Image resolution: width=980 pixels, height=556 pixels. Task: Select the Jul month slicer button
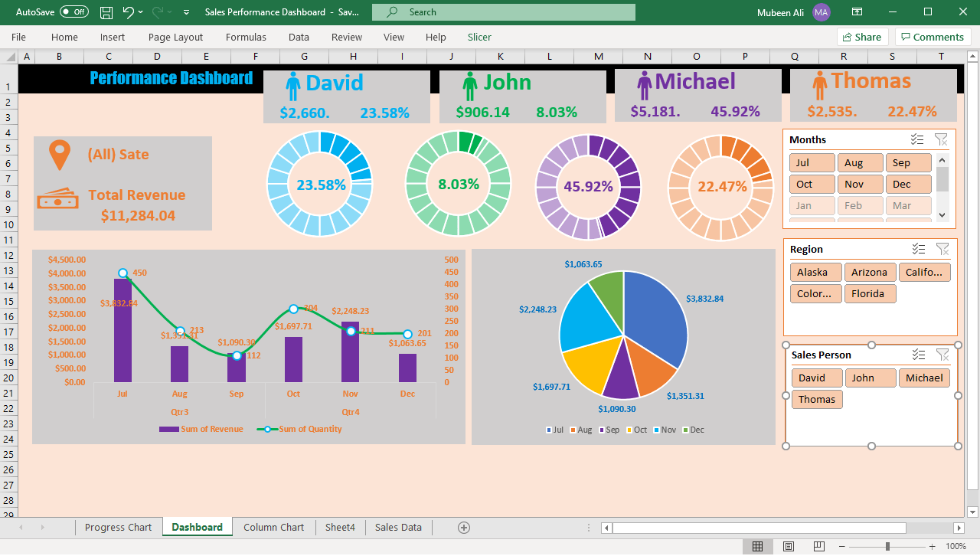point(812,162)
